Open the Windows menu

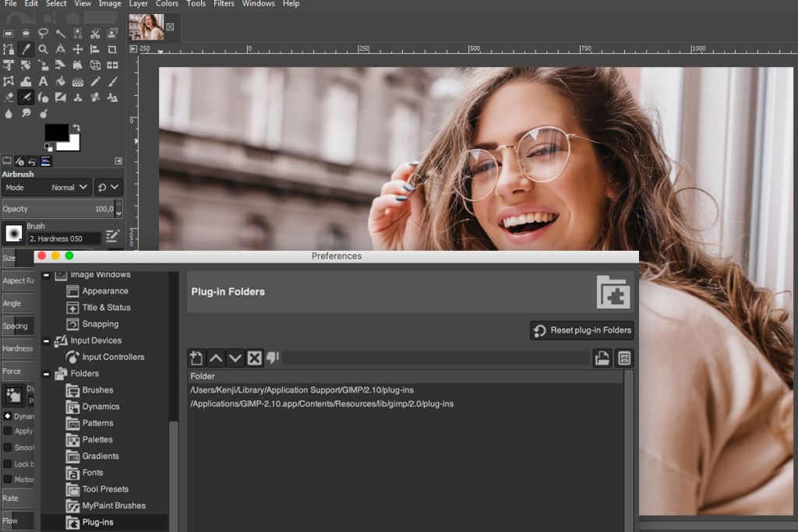pyautogui.click(x=258, y=4)
